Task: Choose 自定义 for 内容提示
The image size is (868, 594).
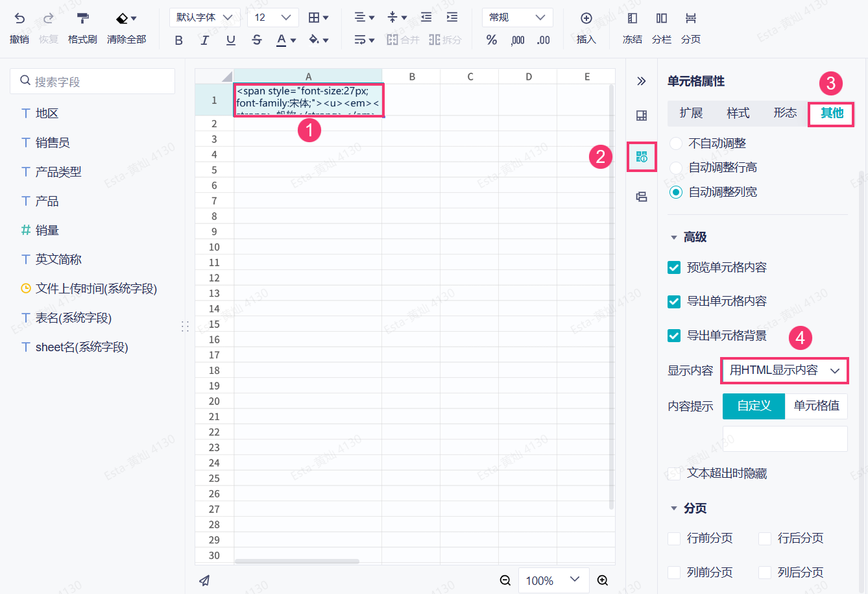Action: [754, 406]
